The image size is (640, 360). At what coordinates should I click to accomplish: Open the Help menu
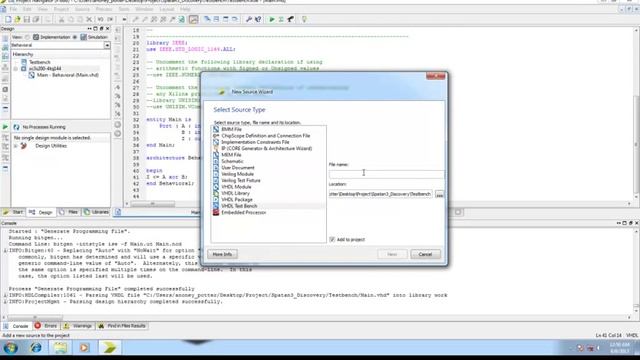185,9
